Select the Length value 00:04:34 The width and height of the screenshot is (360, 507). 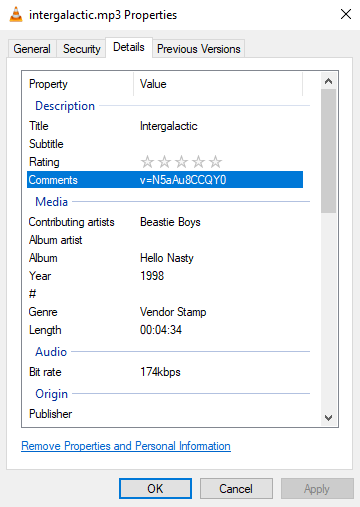[161, 330]
